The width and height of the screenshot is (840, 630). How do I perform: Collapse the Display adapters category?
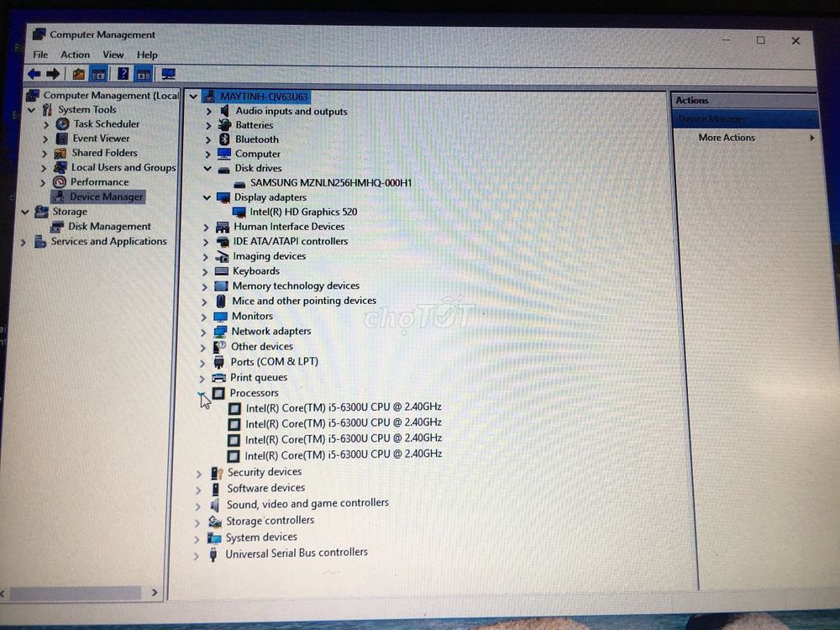(x=207, y=198)
